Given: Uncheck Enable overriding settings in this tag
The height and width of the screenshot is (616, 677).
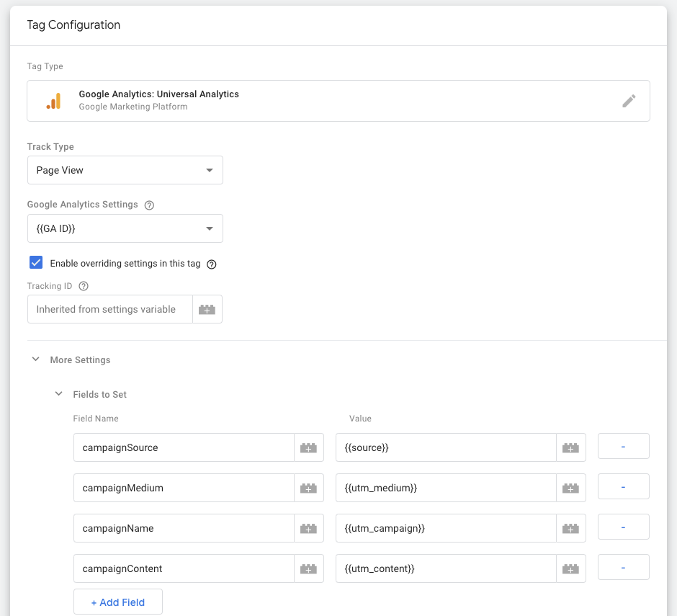Looking at the screenshot, I should coord(36,263).
